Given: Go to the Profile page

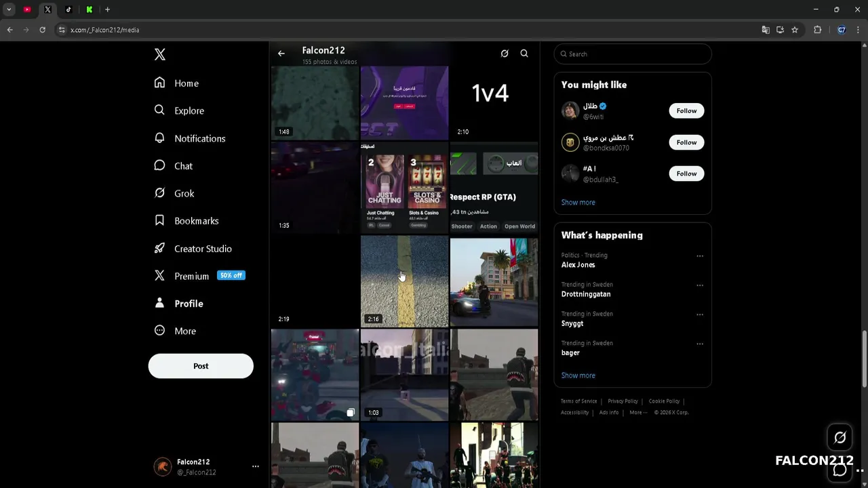Looking at the screenshot, I should coord(179,304).
